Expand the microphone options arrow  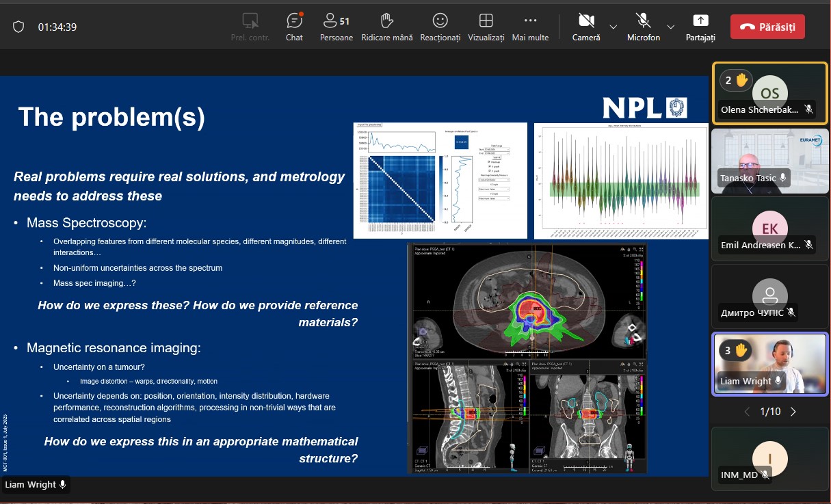(x=671, y=27)
